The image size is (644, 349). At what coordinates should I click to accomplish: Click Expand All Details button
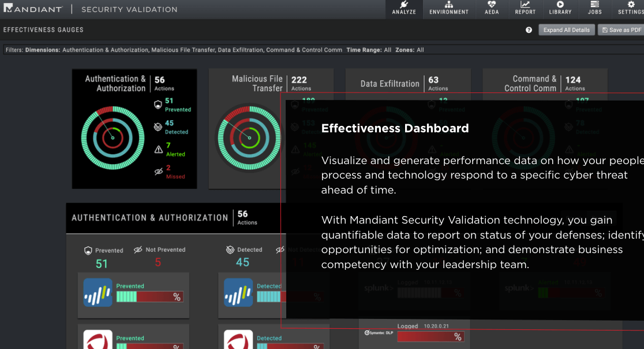pyautogui.click(x=566, y=30)
